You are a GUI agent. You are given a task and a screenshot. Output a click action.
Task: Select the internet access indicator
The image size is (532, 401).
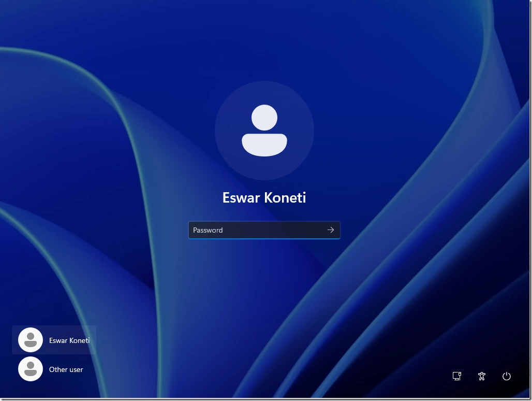click(x=456, y=376)
